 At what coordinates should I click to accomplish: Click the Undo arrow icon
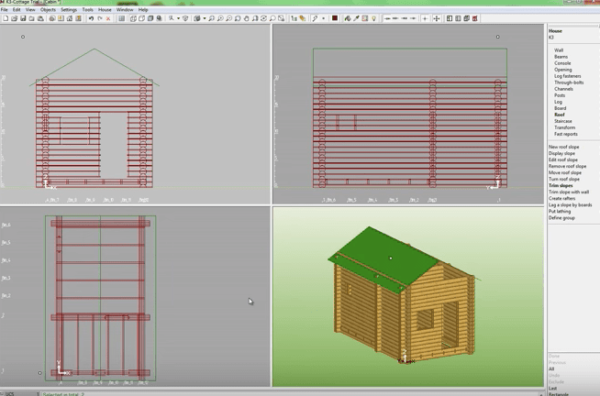(91, 18)
